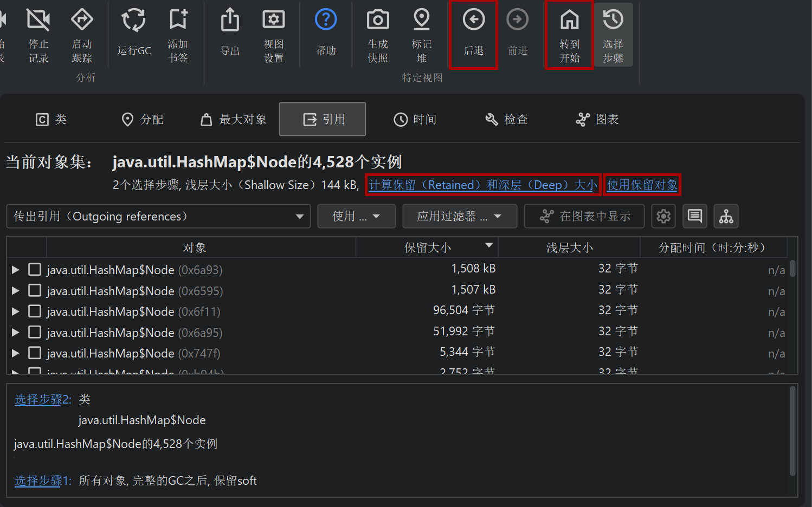Open the blue 帮助 help icon
The width and height of the screenshot is (812, 507).
click(326, 21)
